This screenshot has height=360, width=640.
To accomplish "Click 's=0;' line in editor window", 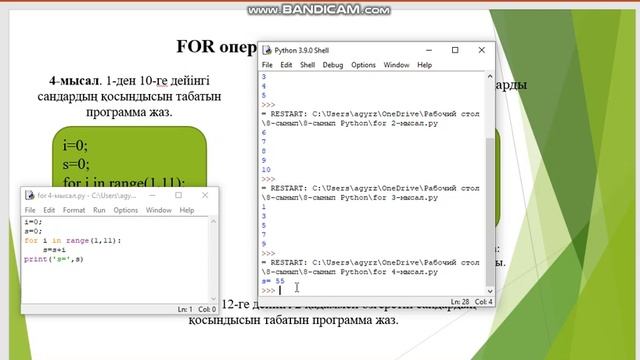I will click(x=33, y=231).
